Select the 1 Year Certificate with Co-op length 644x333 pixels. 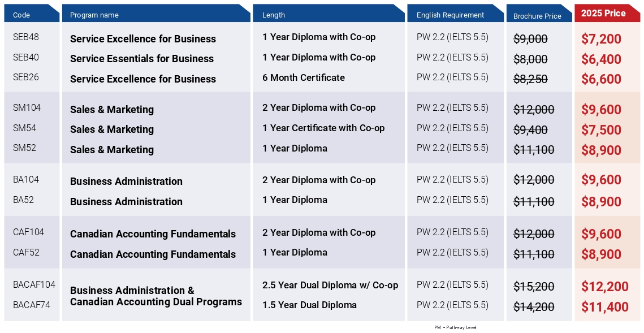323,128
